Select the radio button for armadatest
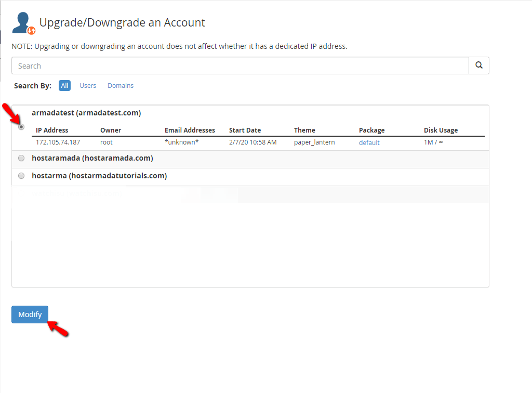The height and width of the screenshot is (393, 532). pyautogui.click(x=21, y=126)
